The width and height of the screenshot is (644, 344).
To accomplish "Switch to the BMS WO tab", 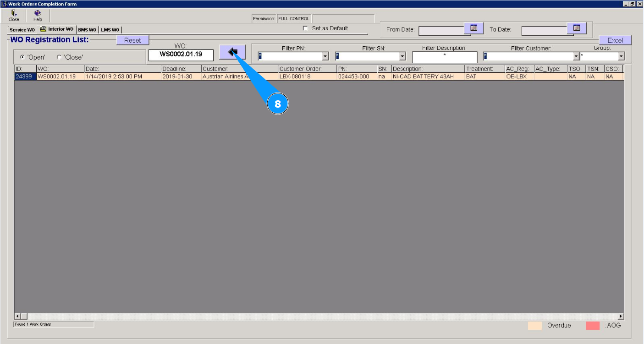I will pos(87,30).
